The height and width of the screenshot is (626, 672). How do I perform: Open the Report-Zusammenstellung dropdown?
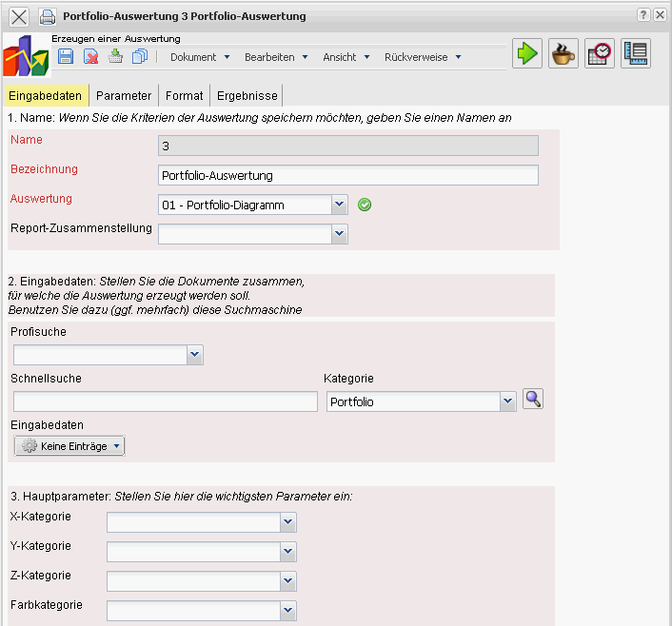click(x=340, y=234)
